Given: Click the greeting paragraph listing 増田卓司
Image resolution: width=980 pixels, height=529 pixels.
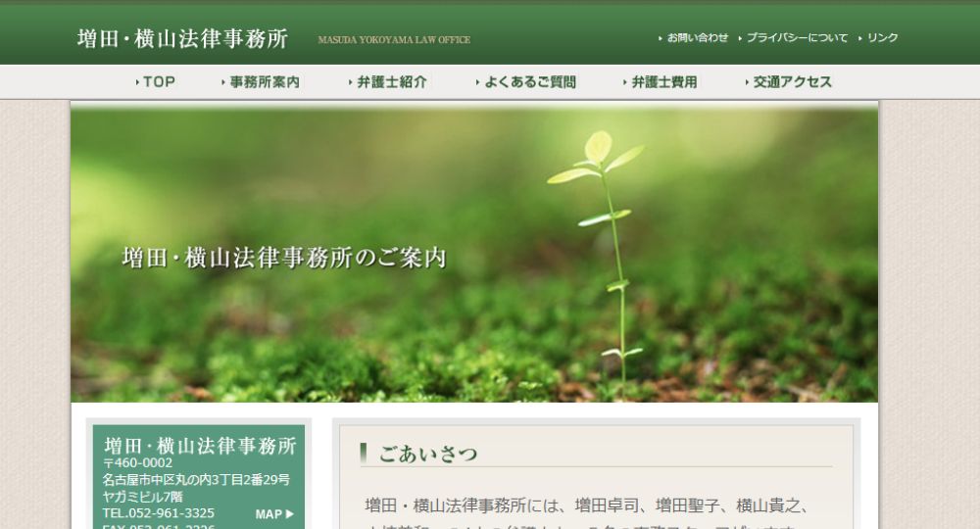Looking at the screenshot, I should pos(586,506).
